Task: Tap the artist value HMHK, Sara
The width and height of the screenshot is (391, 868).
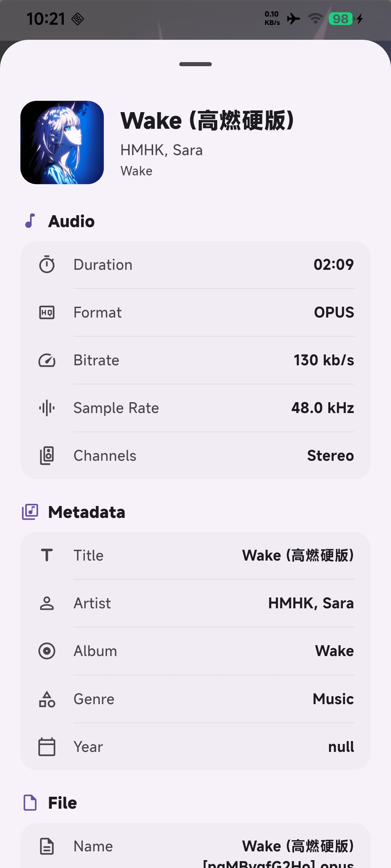Action: coord(311,603)
